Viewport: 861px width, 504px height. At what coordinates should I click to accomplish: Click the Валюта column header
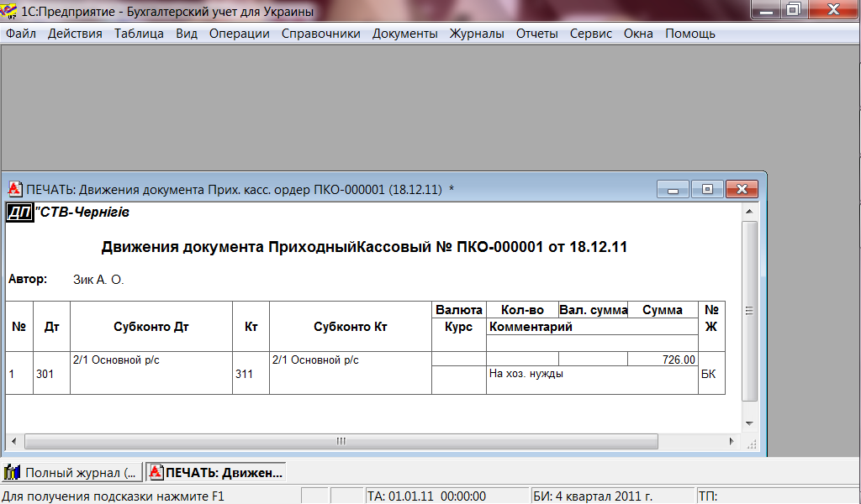459,310
